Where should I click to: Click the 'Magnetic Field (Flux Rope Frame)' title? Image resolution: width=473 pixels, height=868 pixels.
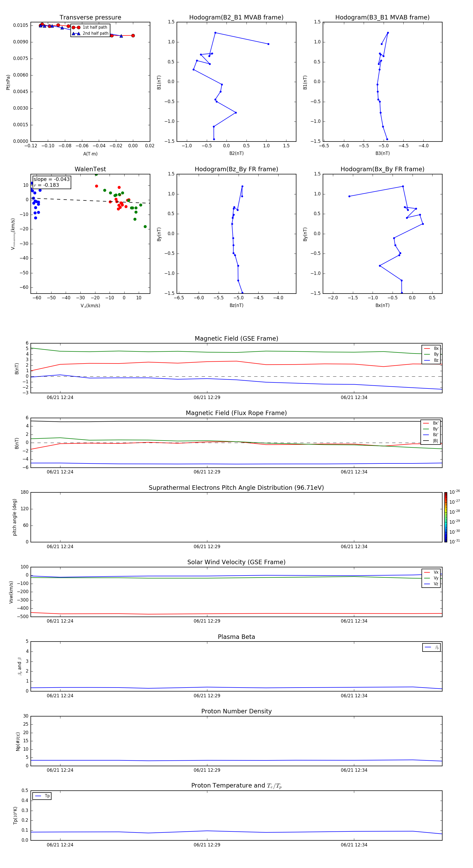(236, 413)
